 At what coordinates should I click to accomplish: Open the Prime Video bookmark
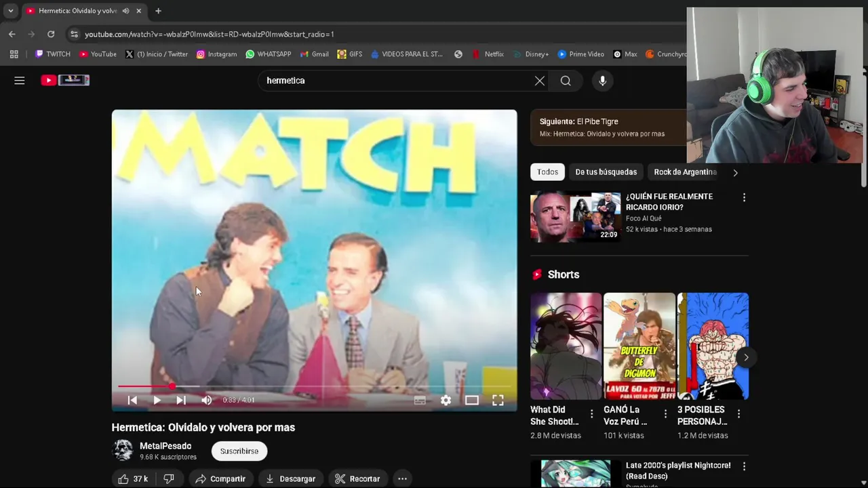tap(580, 54)
